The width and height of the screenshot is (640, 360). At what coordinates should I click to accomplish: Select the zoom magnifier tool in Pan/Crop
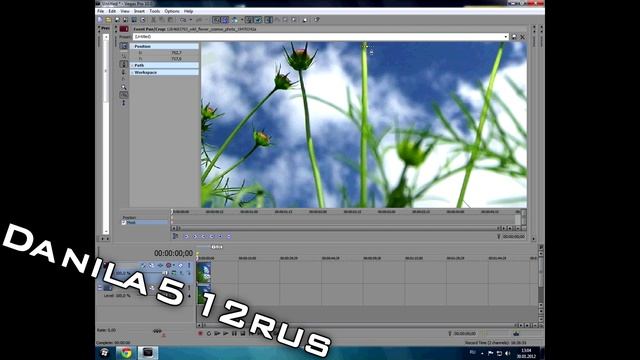[x=124, y=87]
